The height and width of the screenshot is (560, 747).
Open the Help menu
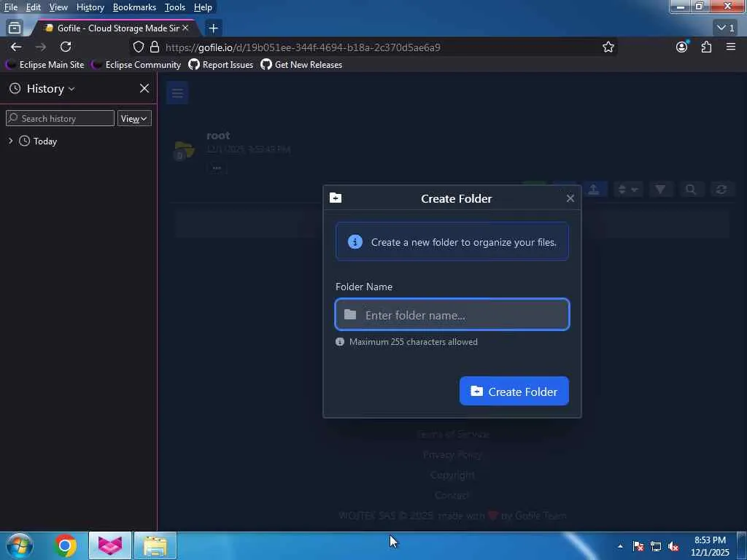click(x=203, y=7)
